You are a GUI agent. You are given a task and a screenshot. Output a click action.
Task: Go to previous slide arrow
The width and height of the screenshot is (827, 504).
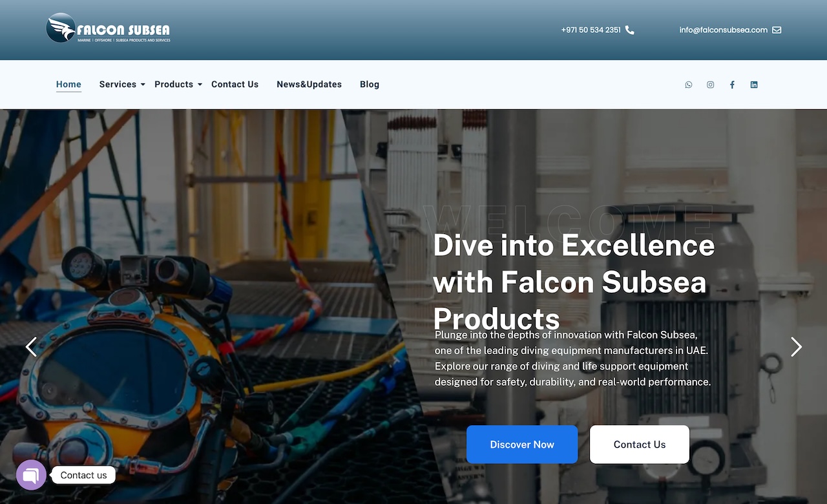(x=31, y=347)
